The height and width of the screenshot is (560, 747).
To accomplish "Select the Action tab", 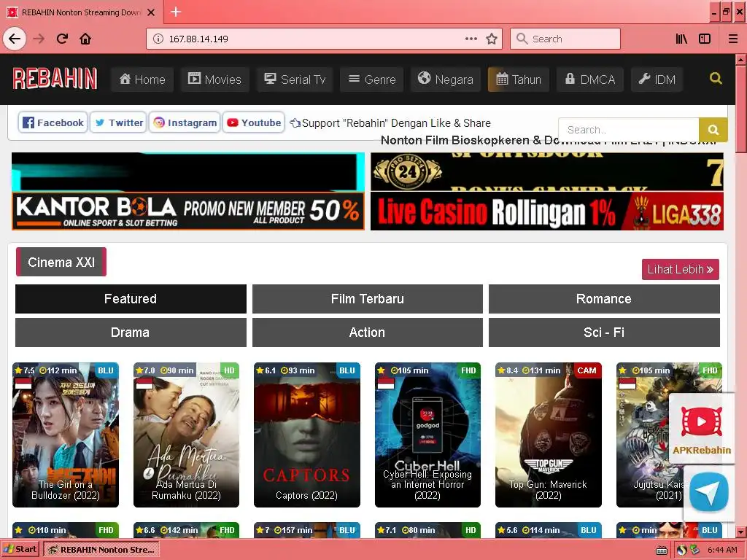I will tap(368, 332).
